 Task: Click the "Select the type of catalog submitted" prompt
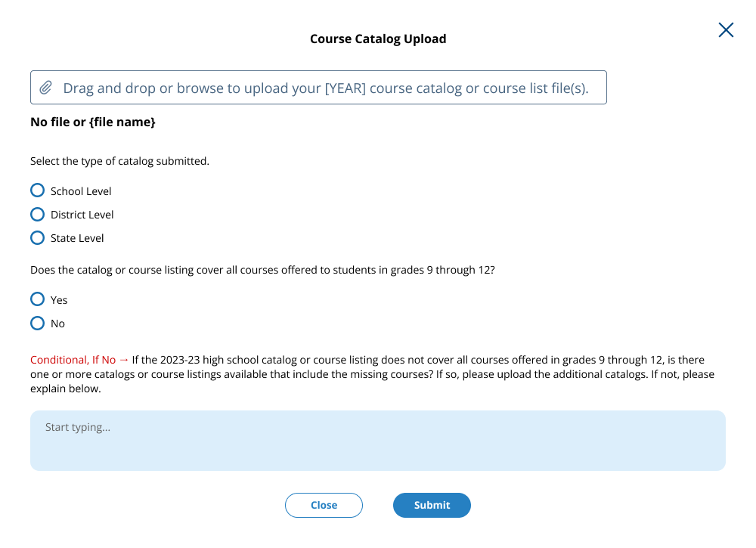(x=119, y=161)
